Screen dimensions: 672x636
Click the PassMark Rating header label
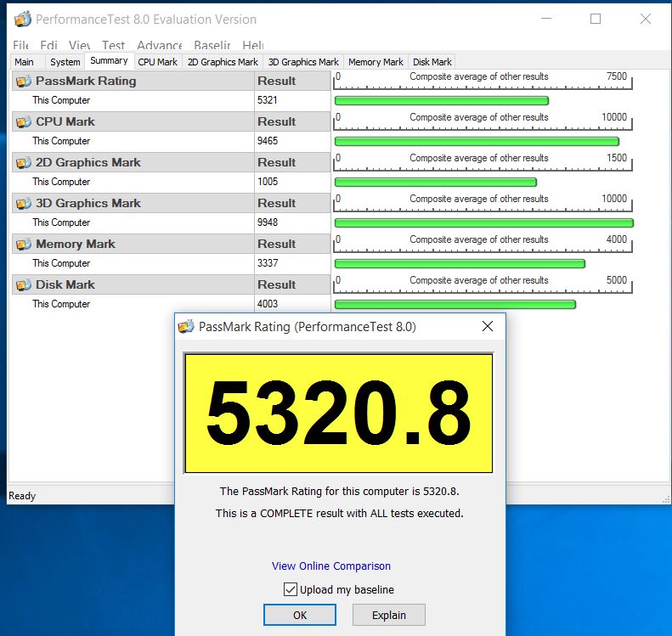86,81
